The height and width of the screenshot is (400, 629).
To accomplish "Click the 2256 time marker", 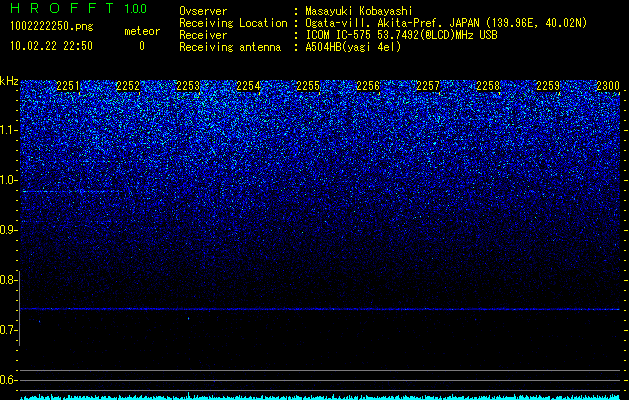I will (x=368, y=86).
